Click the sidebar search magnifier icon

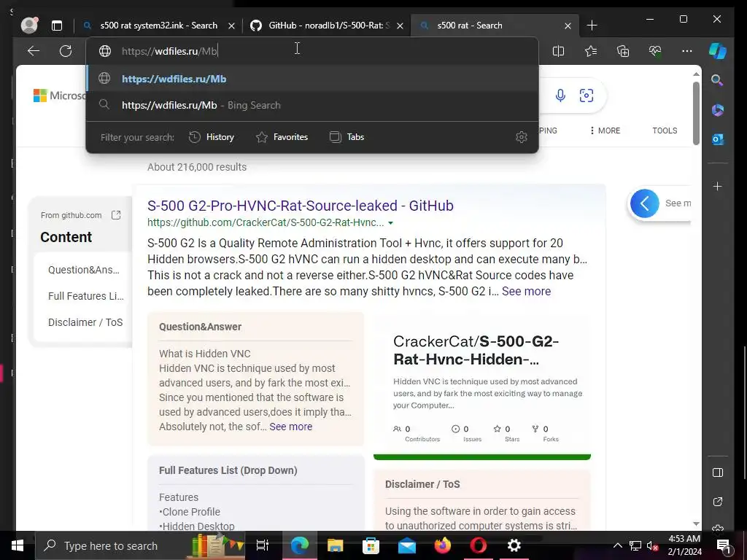[718, 80]
